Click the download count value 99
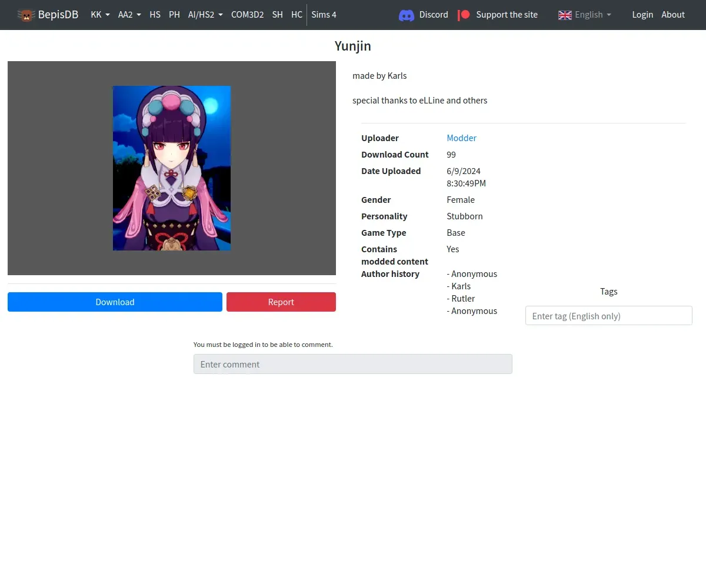 451,154
